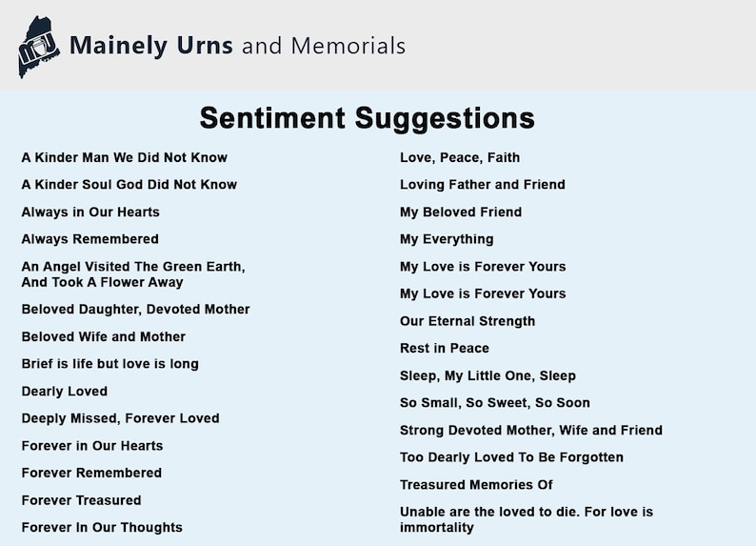Pick 'Always in Our Hearts' sentiment
756x546 pixels.
click(90, 212)
